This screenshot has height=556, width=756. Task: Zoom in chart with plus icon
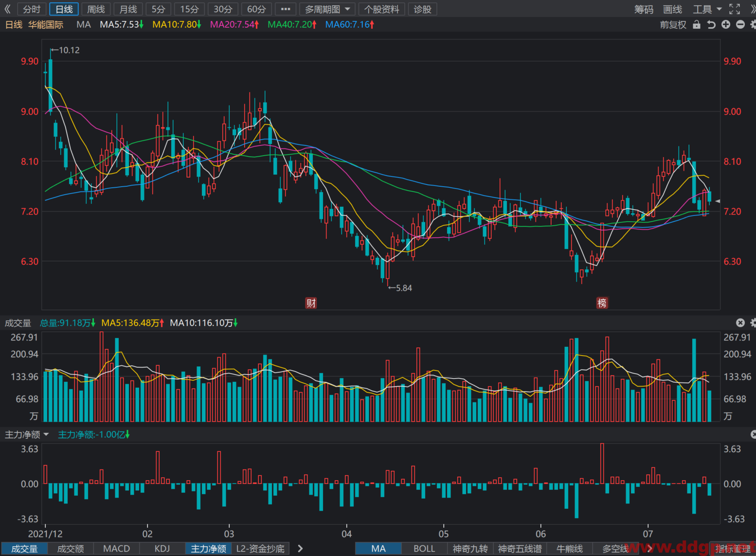726,24
